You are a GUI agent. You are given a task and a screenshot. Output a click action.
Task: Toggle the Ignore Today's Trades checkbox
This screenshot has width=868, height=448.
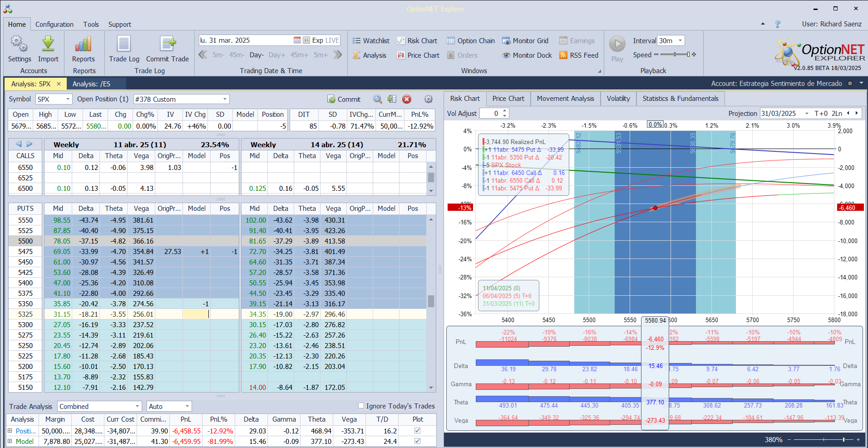[361, 406]
